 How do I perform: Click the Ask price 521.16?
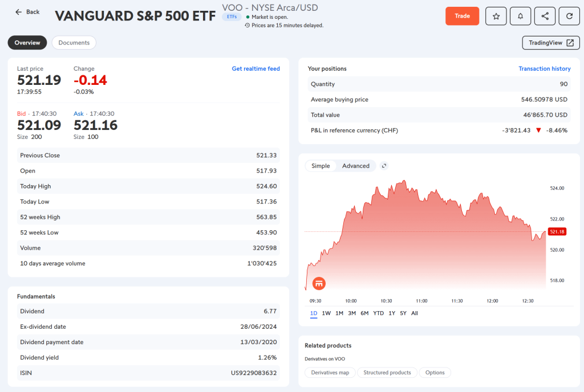95,125
